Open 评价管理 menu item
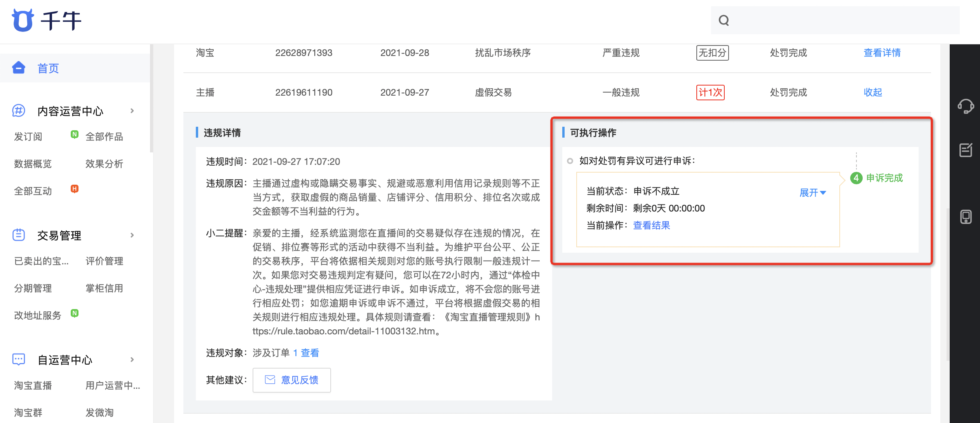 (x=104, y=261)
